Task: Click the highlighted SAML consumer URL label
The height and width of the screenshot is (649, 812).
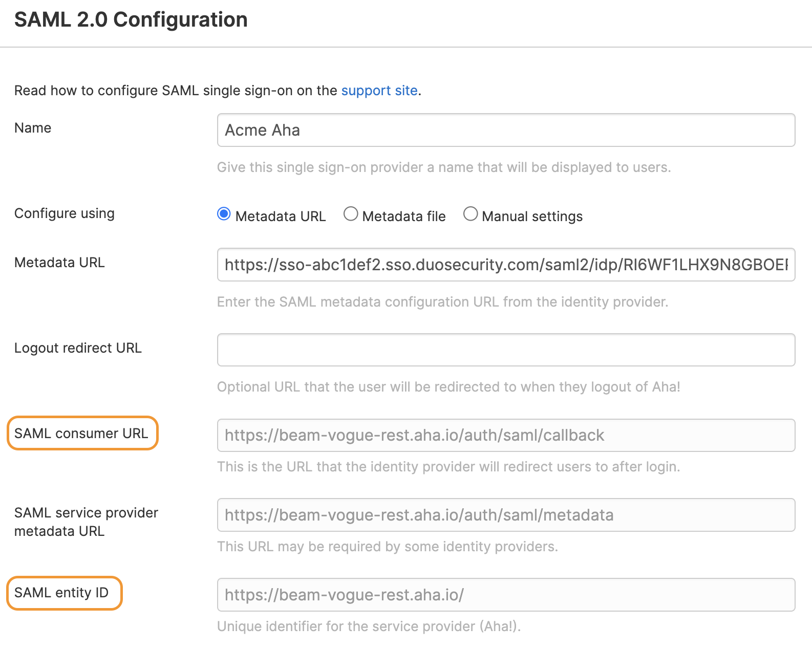Action: pyautogui.click(x=82, y=434)
